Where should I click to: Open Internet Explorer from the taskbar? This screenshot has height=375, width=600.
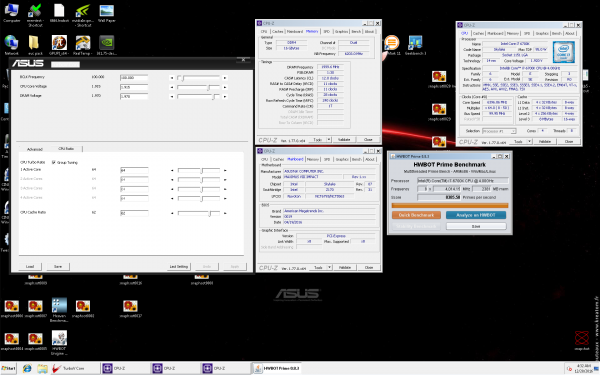coord(27,368)
